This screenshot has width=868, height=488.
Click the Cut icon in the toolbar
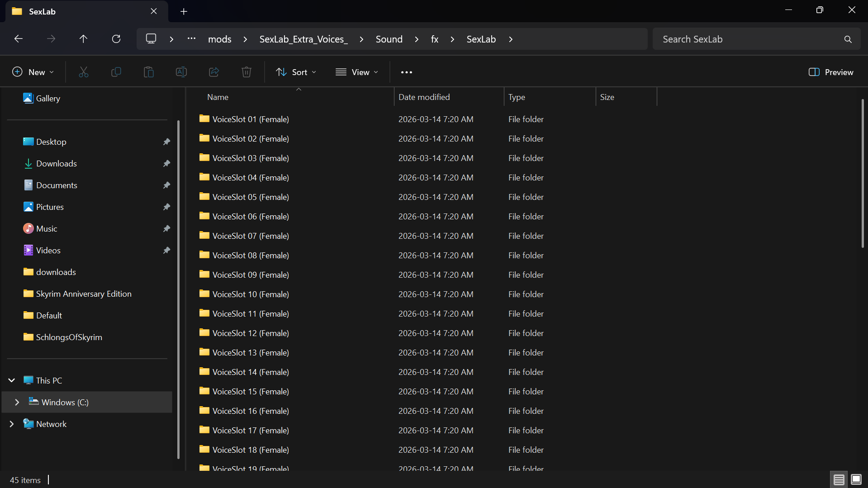[x=84, y=72]
